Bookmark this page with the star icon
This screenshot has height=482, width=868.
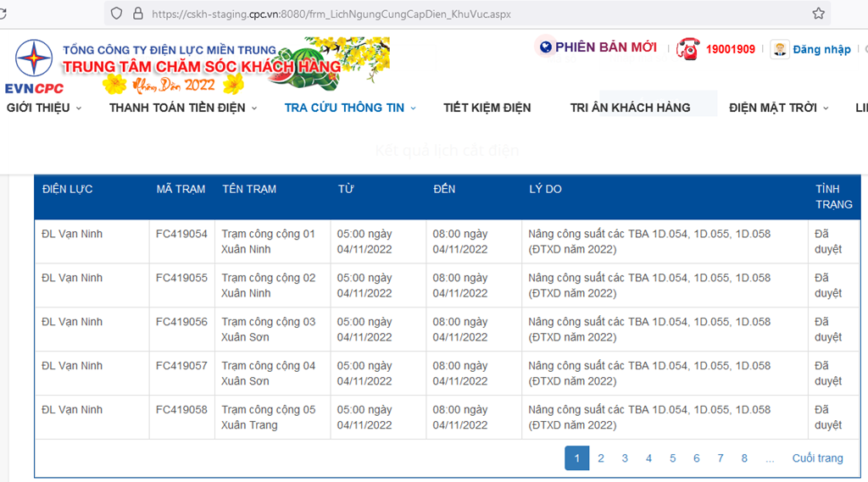click(818, 14)
